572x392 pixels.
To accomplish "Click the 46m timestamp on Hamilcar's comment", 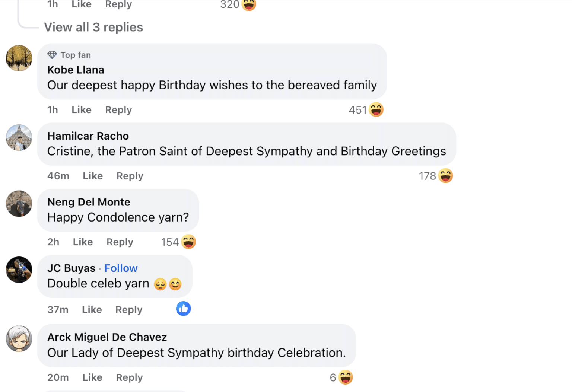I will (x=58, y=176).
